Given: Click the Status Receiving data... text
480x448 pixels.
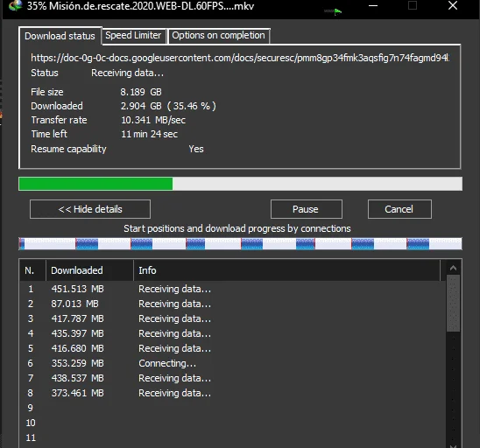Looking at the screenshot, I should pos(127,73).
